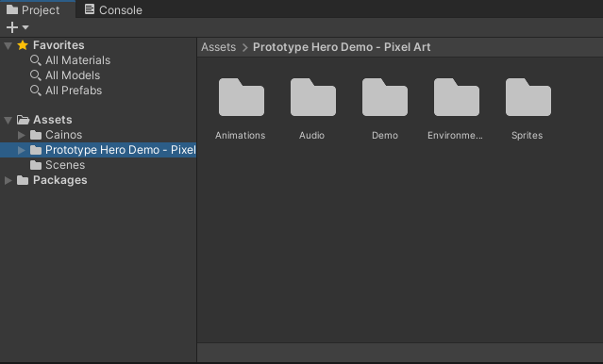Select the Scenes folder label
Image resolution: width=603 pixels, height=364 pixels.
click(65, 165)
